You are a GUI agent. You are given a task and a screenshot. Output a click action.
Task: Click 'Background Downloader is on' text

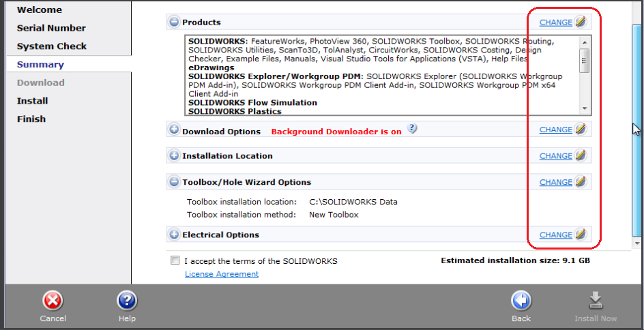click(x=336, y=132)
